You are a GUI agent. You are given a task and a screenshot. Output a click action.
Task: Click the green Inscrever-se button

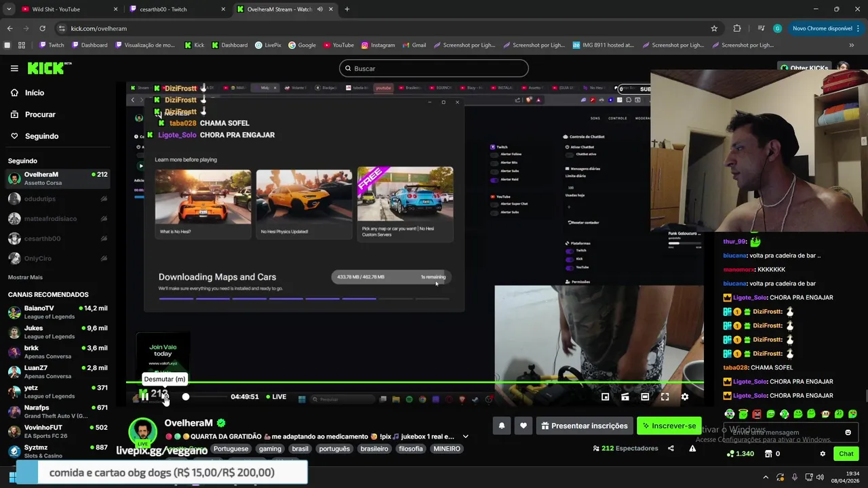669,426
